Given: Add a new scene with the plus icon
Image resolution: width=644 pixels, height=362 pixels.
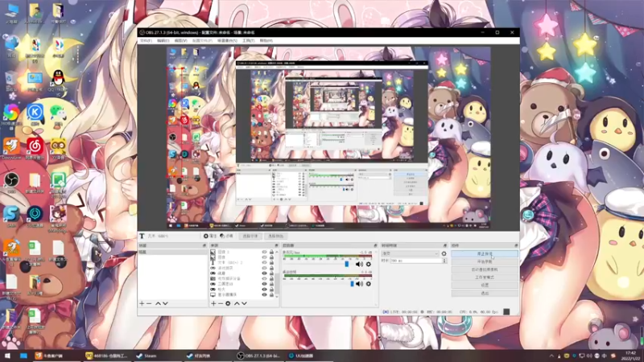Looking at the screenshot, I should tap(142, 303).
